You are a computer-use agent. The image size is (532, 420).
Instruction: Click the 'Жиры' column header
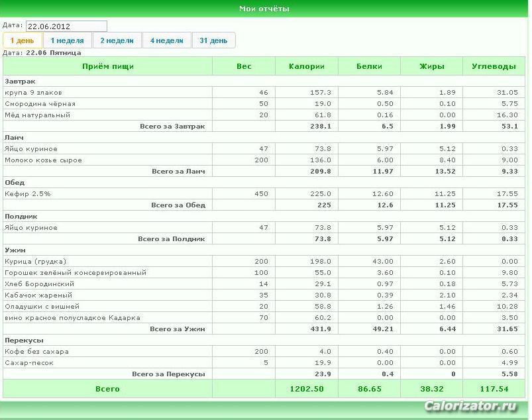click(431, 66)
